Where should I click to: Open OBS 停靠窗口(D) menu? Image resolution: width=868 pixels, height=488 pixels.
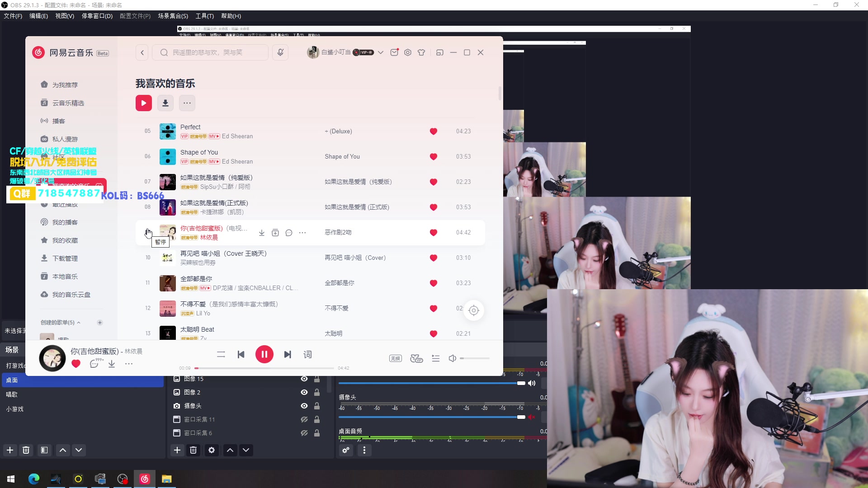point(97,16)
